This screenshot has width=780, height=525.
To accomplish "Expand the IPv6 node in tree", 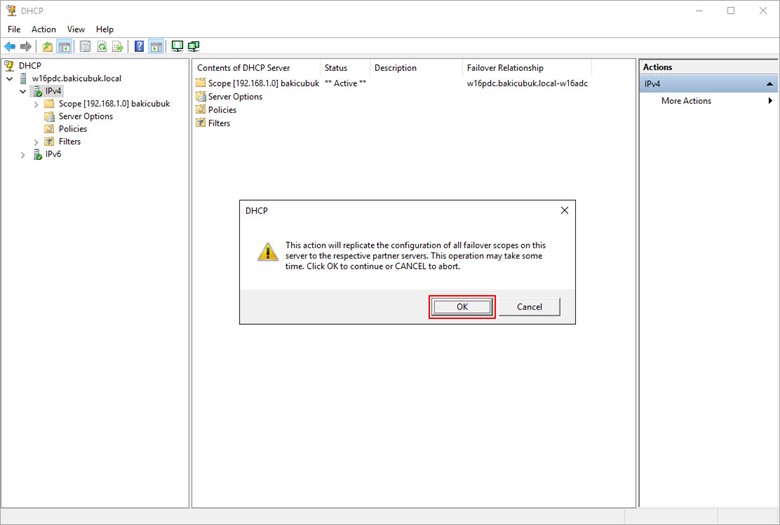I will click(23, 155).
